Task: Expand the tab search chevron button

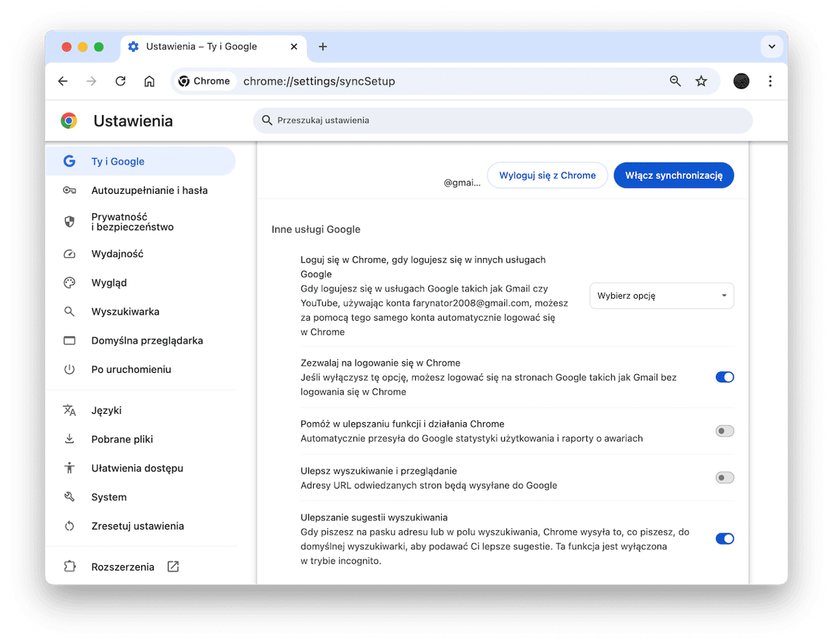Action: click(771, 47)
